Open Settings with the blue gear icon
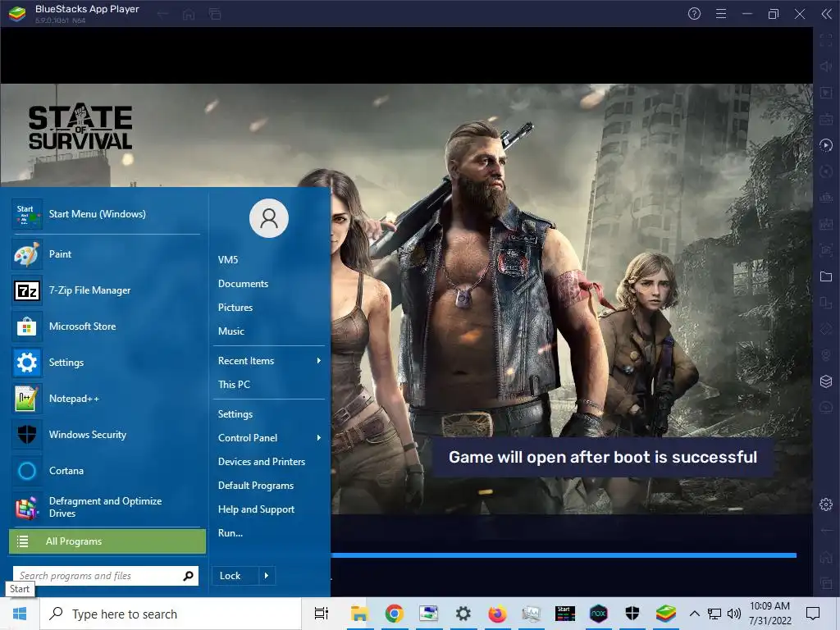840x630 pixels. pos(106,363)
